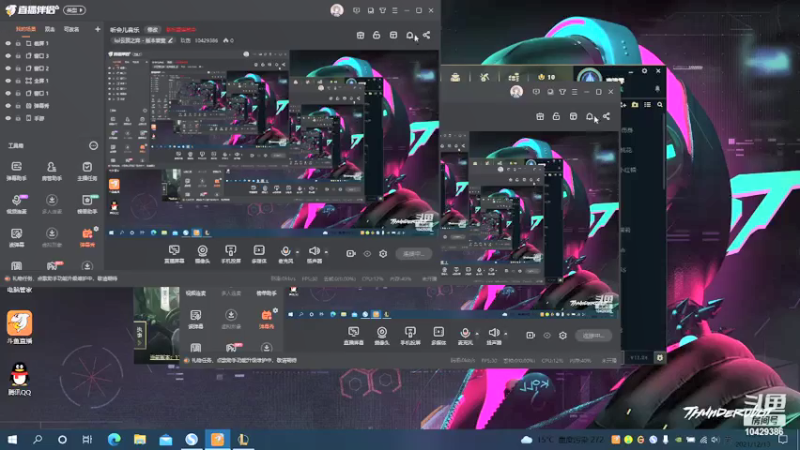Viewport: 800px width, 450px height.
Task: Switch mode with the pill next to logo
Action: click(74, 10)
